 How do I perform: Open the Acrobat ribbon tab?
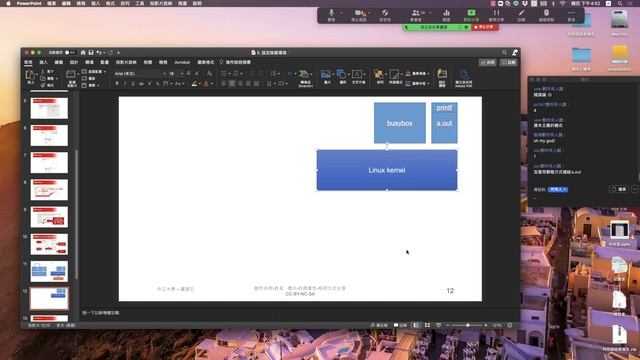pos(182,62)
